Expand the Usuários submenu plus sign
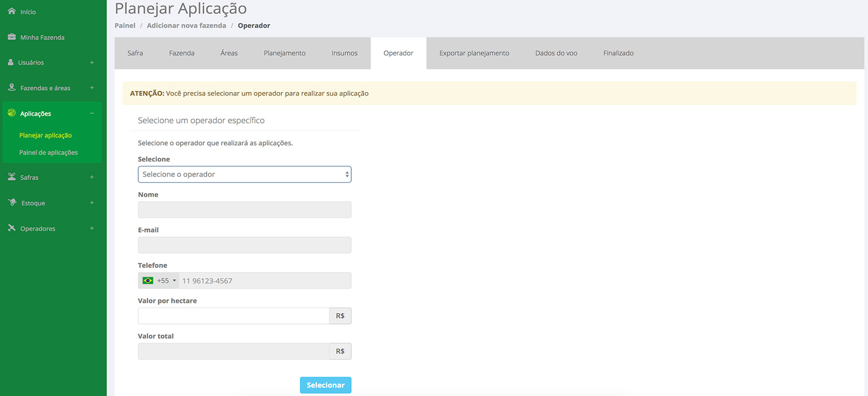This screenshot has height=396, width=868. point(92,62)
